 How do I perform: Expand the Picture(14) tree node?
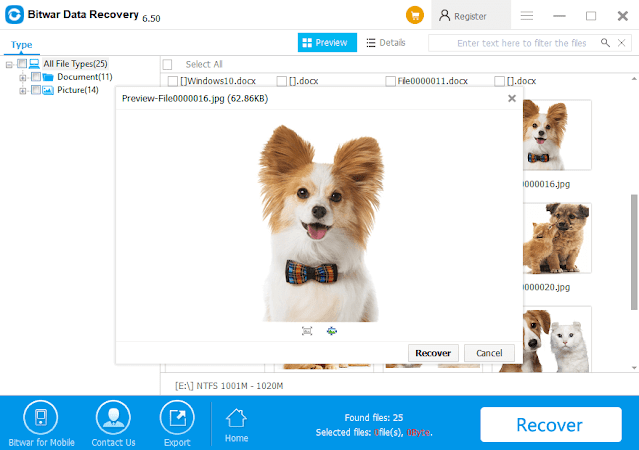click(23, 90)
